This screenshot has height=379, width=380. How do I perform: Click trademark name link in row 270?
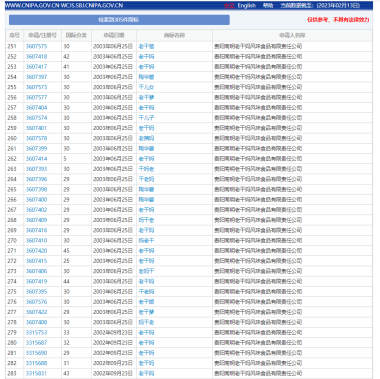click(x=146, y=240)
